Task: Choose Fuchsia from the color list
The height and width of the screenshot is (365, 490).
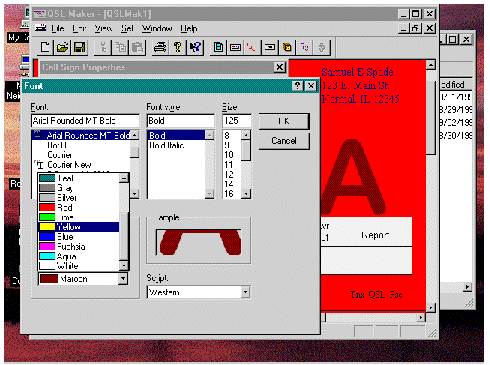Action: [79, 247]
